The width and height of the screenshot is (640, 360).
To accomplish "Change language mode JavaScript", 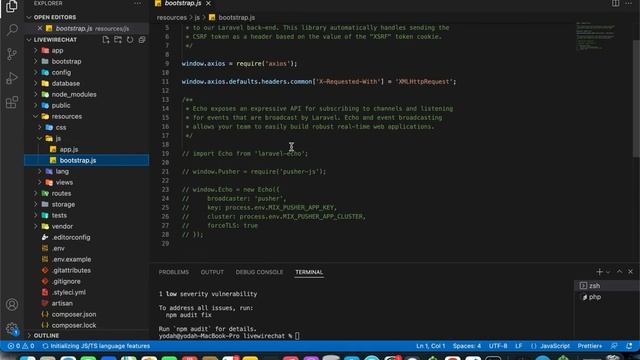I will tap(555, 346).
